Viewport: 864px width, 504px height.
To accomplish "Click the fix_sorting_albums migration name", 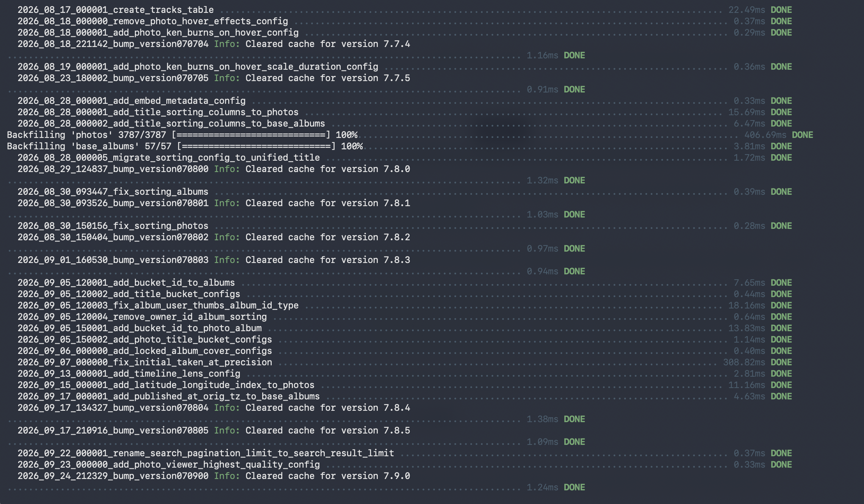I will pos(113,192).
